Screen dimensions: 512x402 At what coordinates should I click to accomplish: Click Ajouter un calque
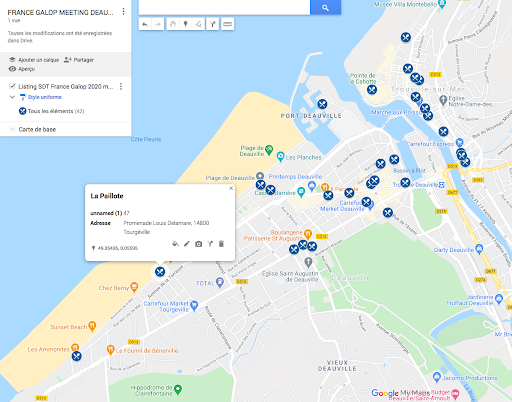(x=34, y=60)
